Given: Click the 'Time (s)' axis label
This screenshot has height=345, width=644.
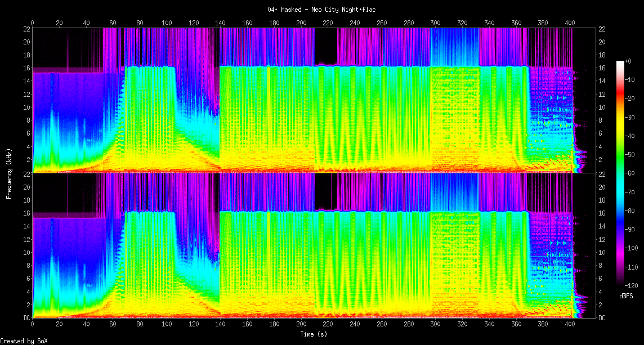Looking at the screenshot, I should [x=314, y=334].
